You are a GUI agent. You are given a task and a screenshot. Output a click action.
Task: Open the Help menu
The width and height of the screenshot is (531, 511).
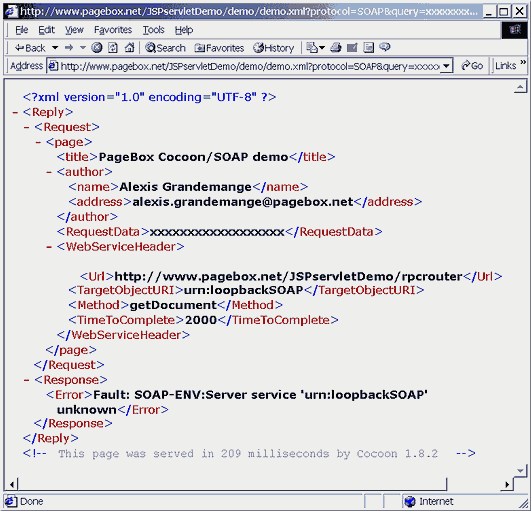[184, 30]
